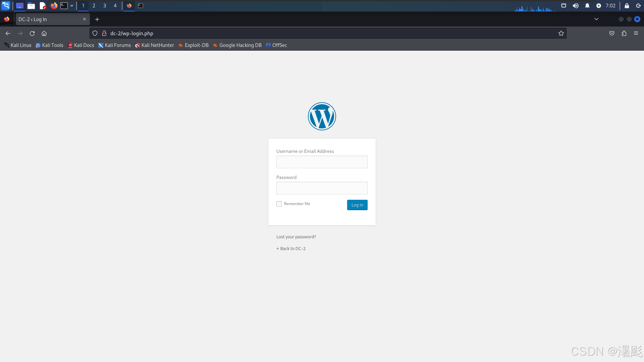Open the Firefox hamburger application menu
The image size is (644, 362).
[636, 33]
